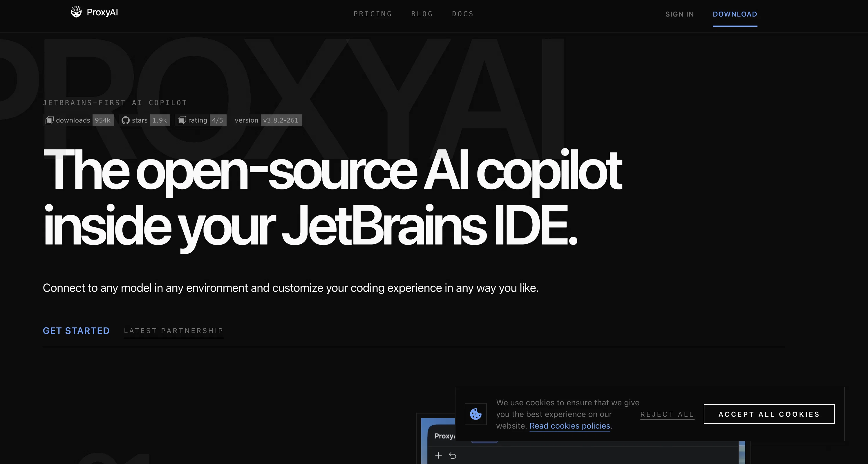Open the downloads 954k badge

click(79, 121)
